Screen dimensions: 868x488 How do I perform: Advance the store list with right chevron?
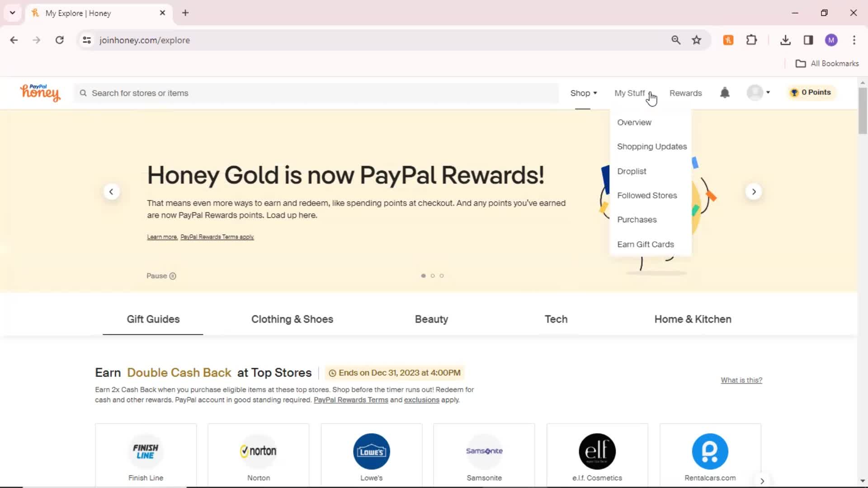coord(762,481)
